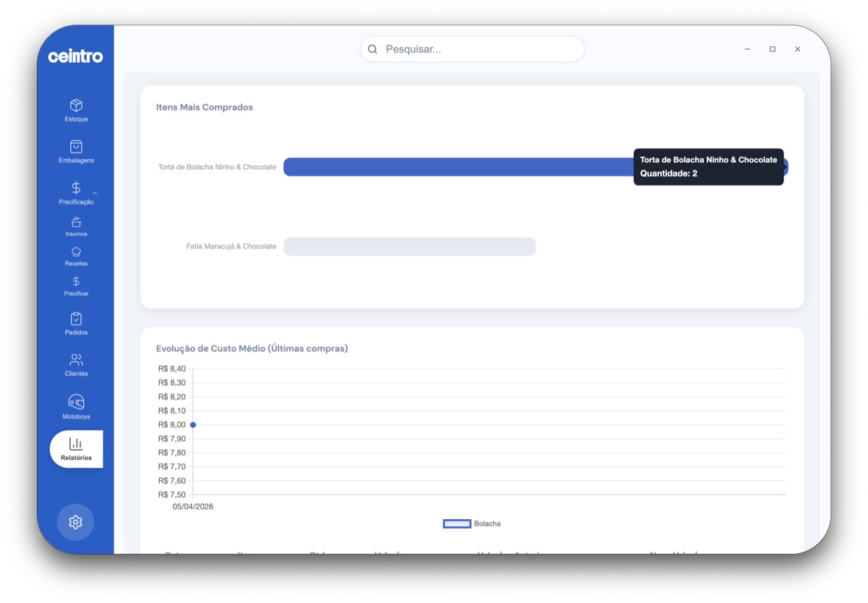Close the ceintro window
Image resolution: width=868 pixels, height=603 pixels.
point(798,49)
